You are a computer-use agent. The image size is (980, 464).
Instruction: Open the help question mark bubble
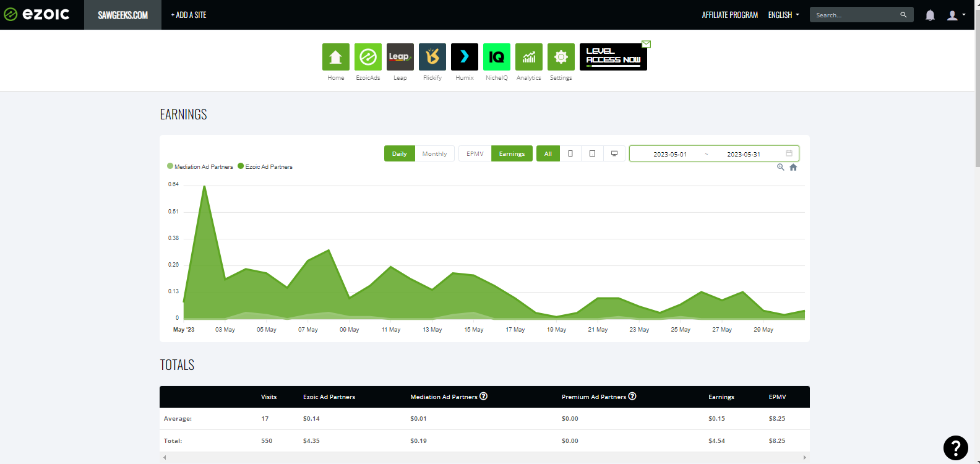point(956,448)
